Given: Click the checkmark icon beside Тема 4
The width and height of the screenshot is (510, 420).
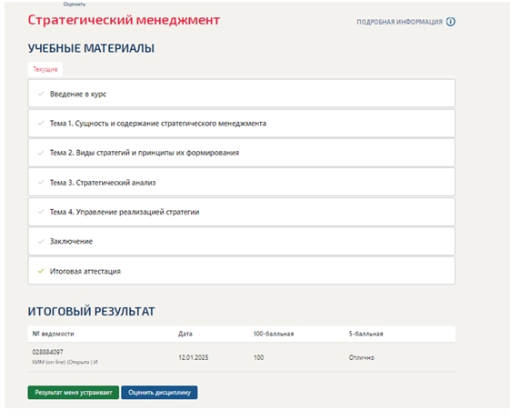Looking at the screenshot, I should click(x=41, y=212).
